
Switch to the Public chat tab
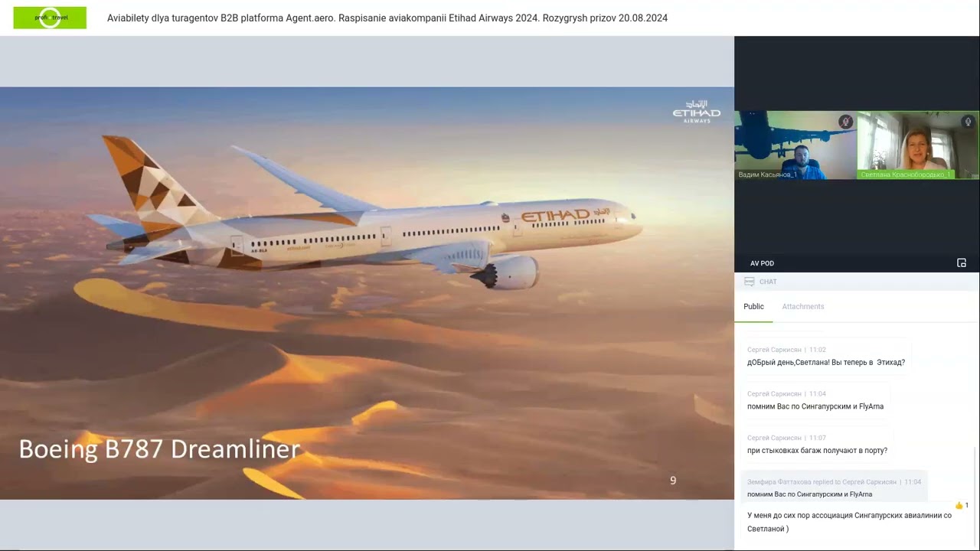[x=753, y=306]
